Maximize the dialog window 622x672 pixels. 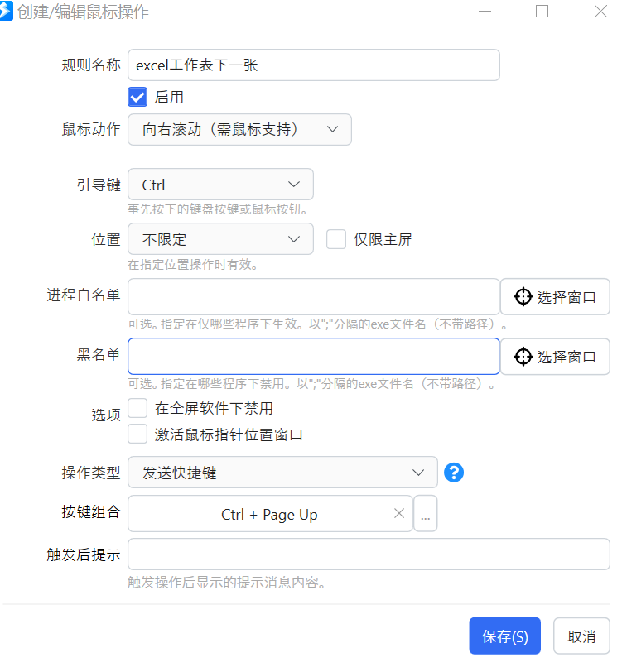(x=542, y=12)
